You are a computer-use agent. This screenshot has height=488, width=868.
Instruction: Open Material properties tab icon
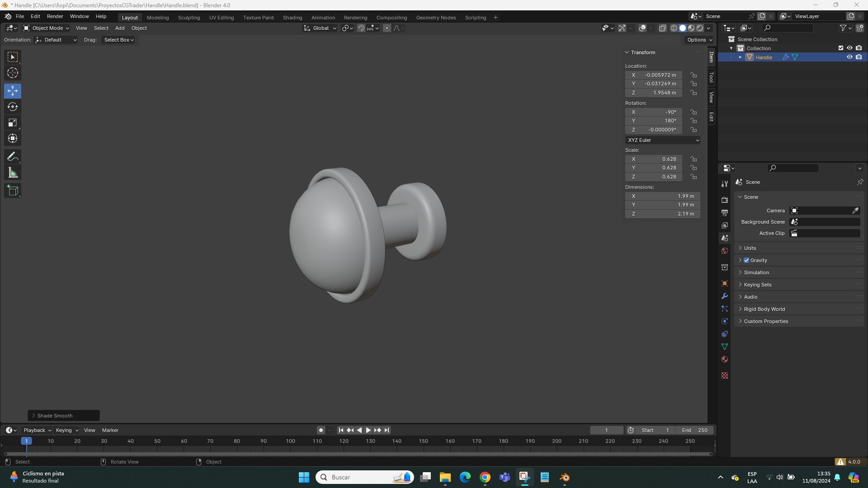click(725, 359)
